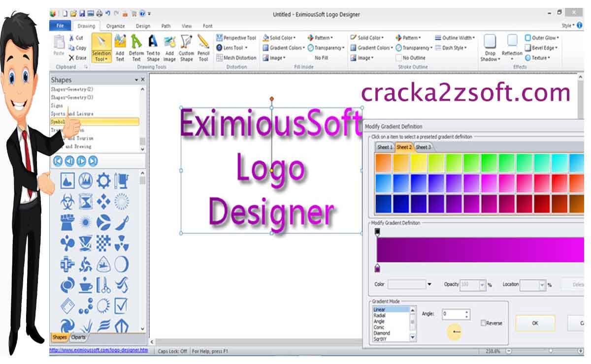Open the Style menu dropdown

pos(569,25)
